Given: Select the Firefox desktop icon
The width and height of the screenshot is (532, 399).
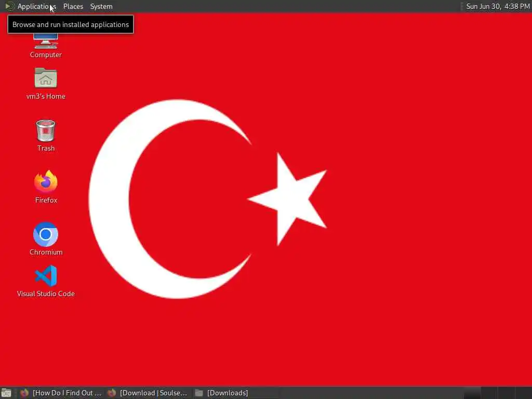Looking at the screenshot, I should click(x=46, y=187).
